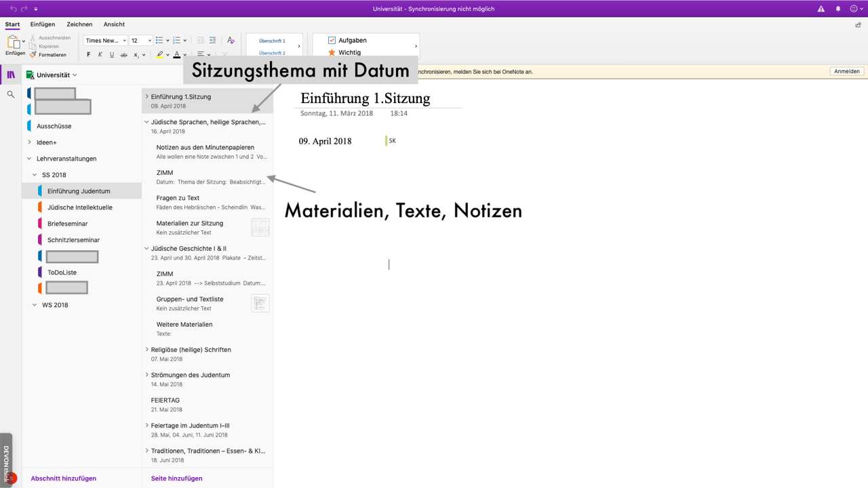This screenshot has height=488, width=868.
Task: Toggle bulleted list formatting
Action: (x=159, y=39)
